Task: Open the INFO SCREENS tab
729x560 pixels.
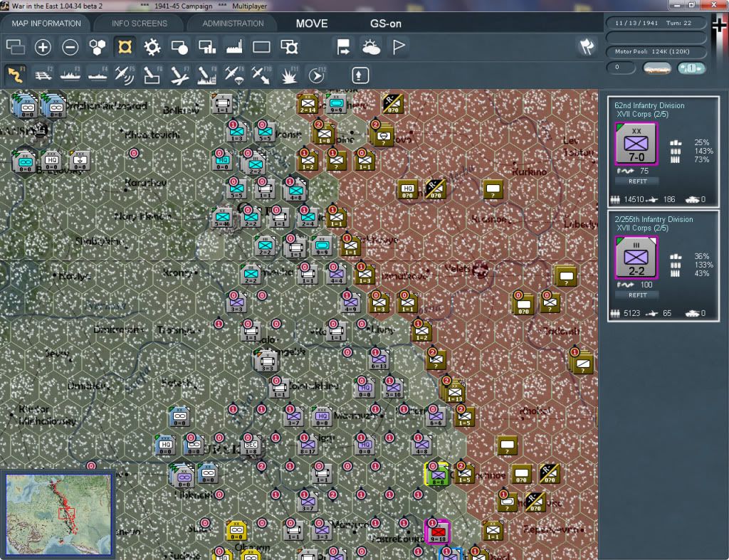Action: 139,23
